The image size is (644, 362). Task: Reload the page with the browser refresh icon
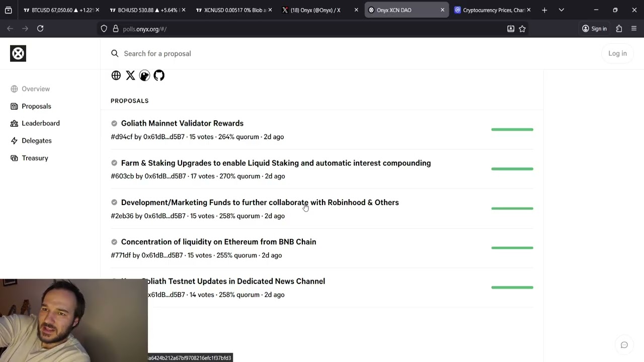click(x=40, y=29)
